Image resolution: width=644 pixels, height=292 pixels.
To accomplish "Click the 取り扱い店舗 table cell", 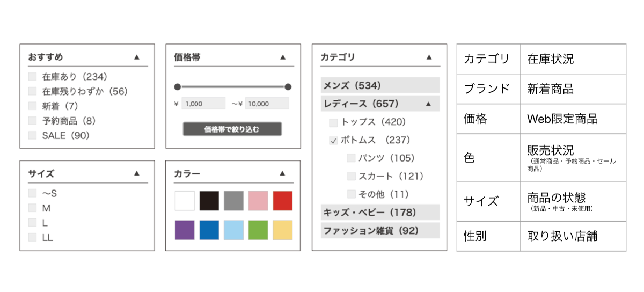I will coord(573,236).
